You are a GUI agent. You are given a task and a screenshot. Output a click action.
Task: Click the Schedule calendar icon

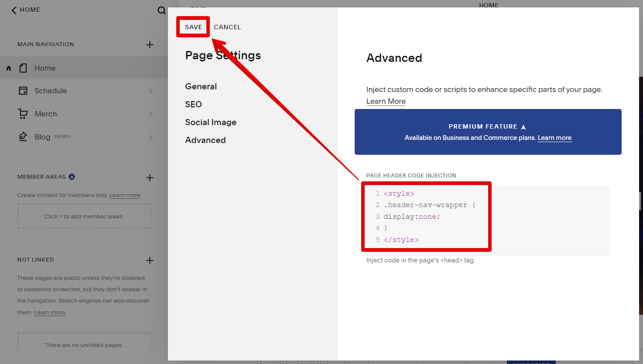(x=23, y=91)
